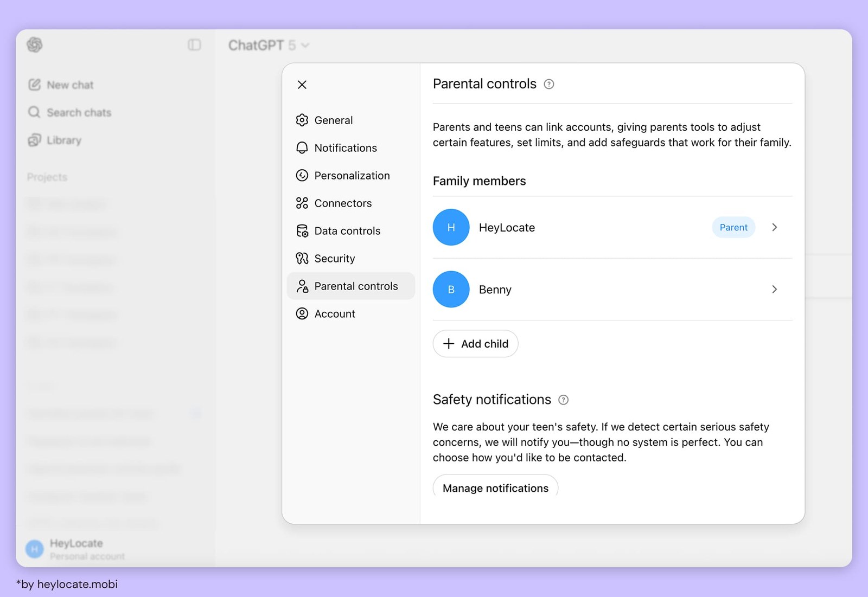Click the Projects heading in the sidebar
The width and height of the screenshot is (868, 597).
click(x=47, y=177)
